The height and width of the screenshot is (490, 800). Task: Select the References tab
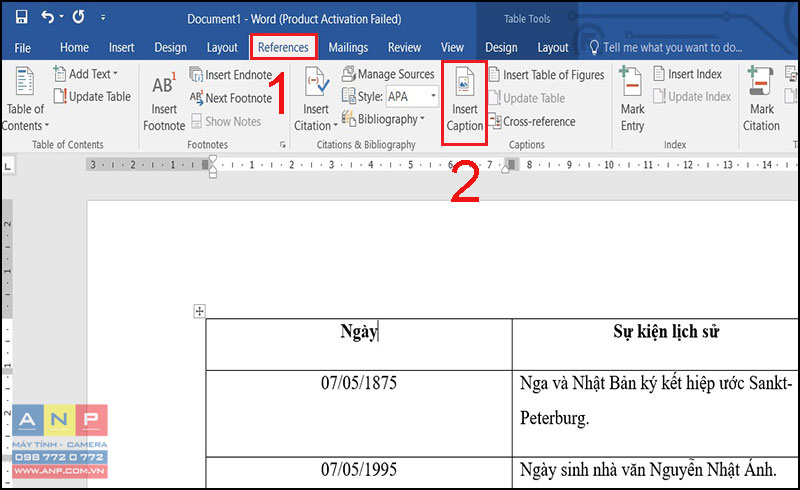(x=283, y=47)
